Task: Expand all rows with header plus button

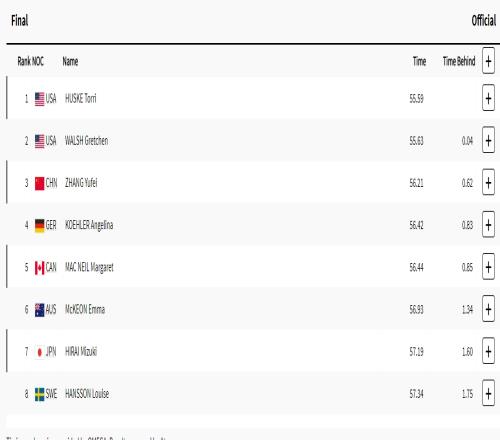Action: [488, 61]
